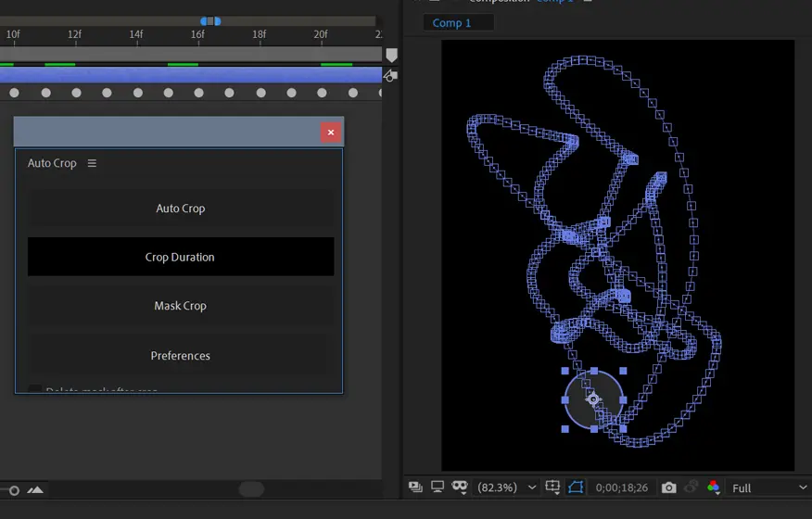Image resolution: width=812 pixels, height=519 pixels.
Task: Click the gray work area bar
Action: (x=191, y=54)
